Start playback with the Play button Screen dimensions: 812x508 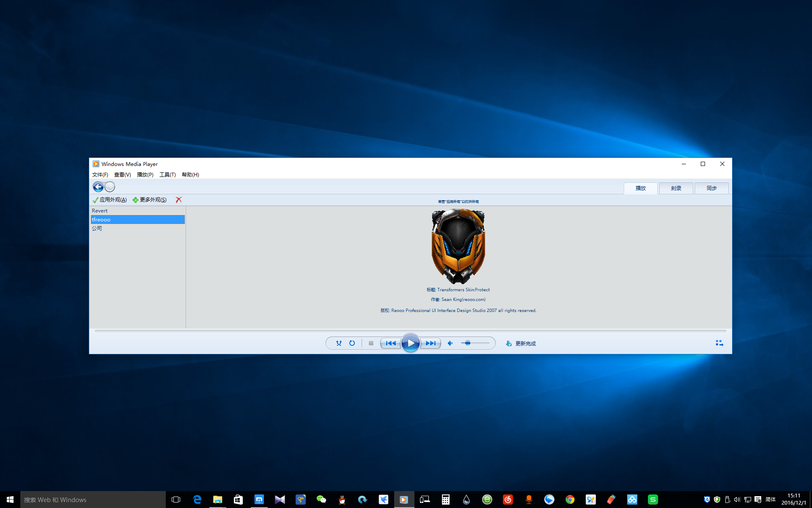(411, 343)
